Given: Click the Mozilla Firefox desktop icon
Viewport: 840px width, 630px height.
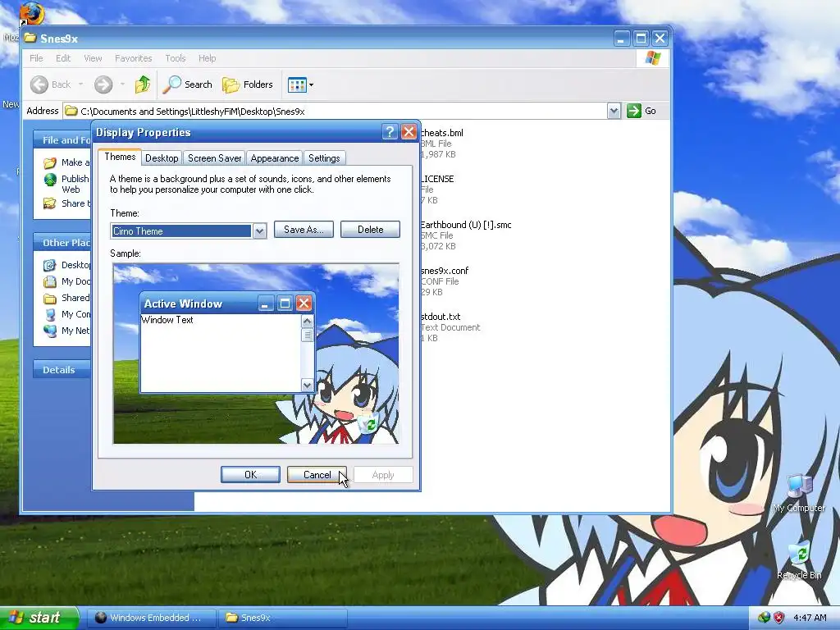Looking at the screenshot, I should click(x=31, y=13).
